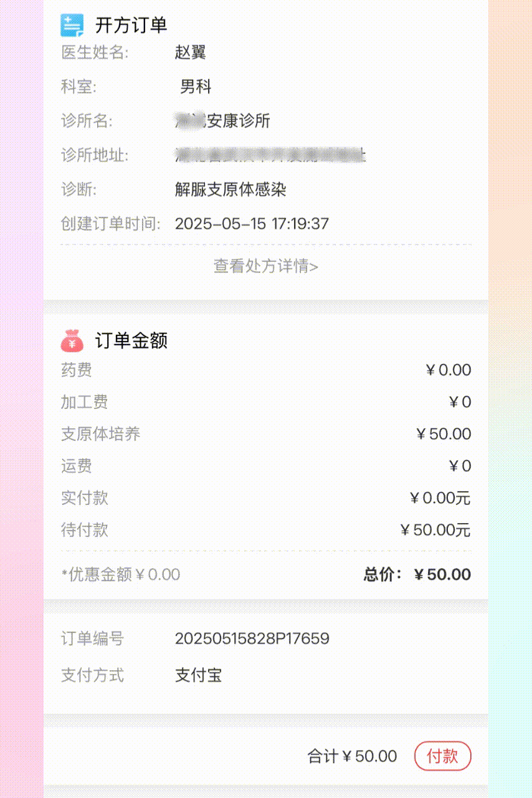Click the diagnosis 解脲支原体感染
The width and height of the screenshot is (532, 798).
tap(230, 190)
